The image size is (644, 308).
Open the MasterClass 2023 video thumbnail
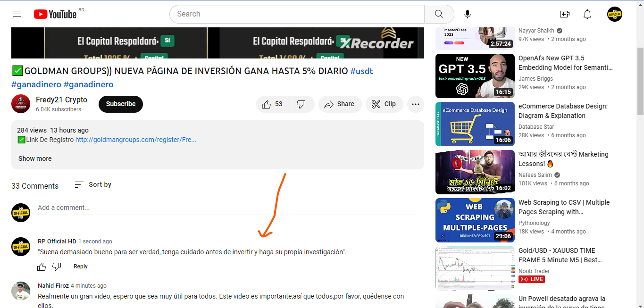click(x=475, y=38)
